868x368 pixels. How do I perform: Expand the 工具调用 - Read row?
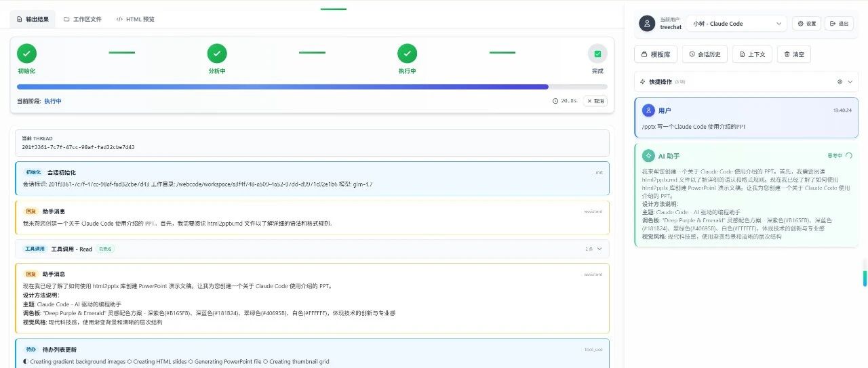(312, 249)
